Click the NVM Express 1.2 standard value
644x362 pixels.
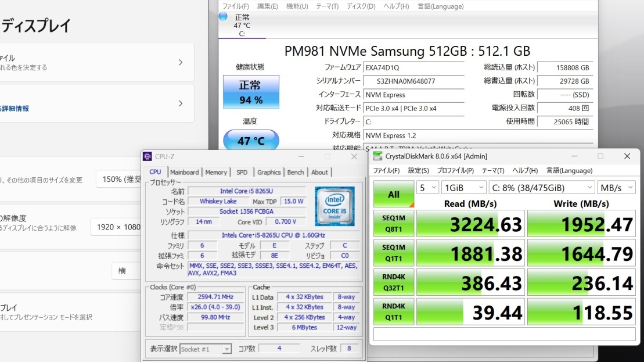pos(478,135)
